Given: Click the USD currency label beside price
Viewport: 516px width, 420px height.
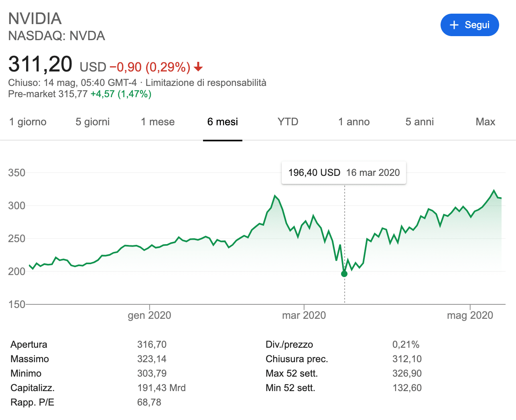Looking at the screenshot, I should (93, 67).
